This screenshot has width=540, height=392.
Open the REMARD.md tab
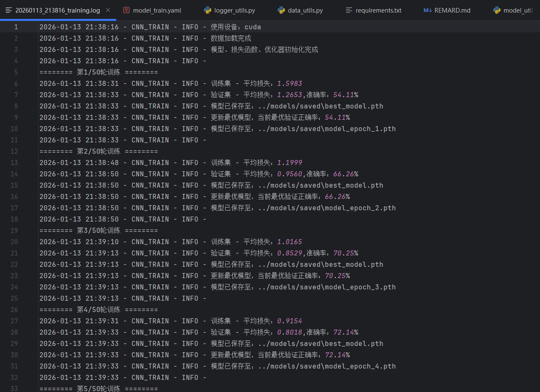[451, 10]
